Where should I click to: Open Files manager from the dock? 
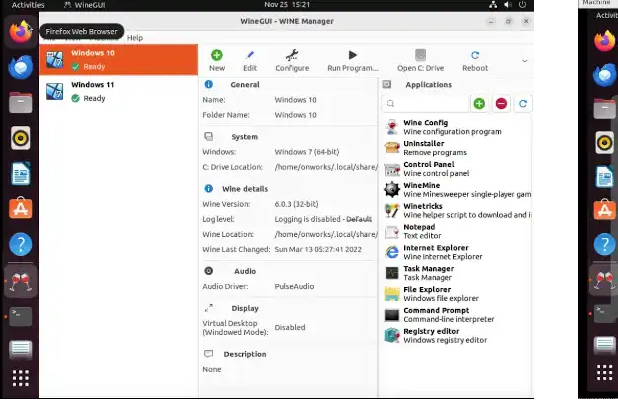pos(20,102)
